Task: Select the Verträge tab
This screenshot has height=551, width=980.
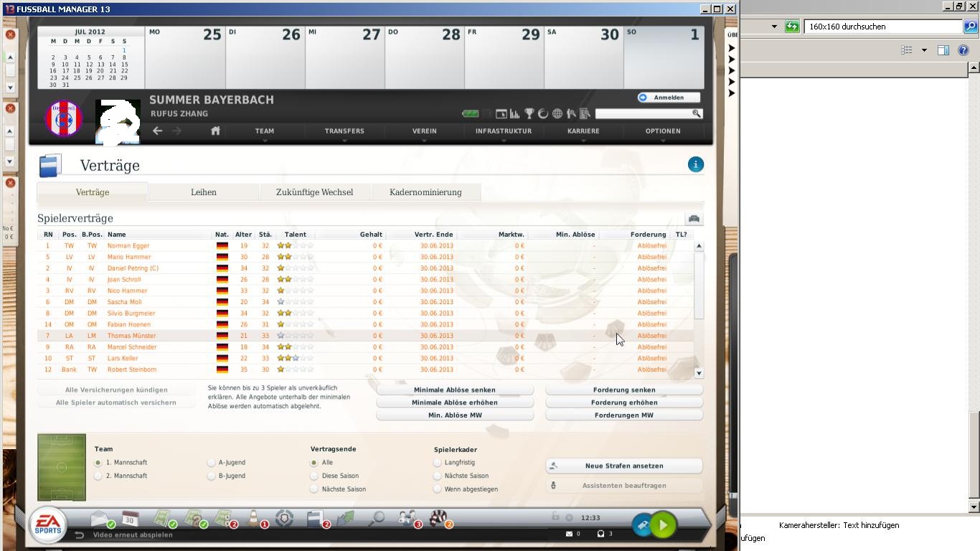Action: 93,192
